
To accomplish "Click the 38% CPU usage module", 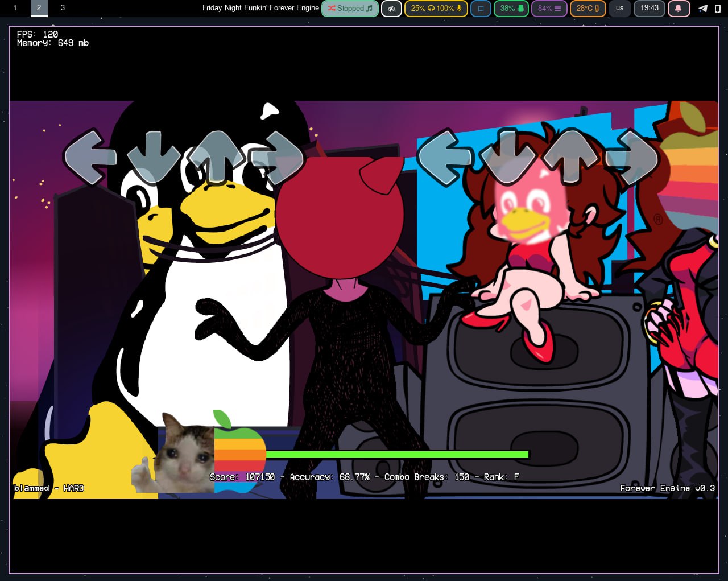I will click(511, 9).
